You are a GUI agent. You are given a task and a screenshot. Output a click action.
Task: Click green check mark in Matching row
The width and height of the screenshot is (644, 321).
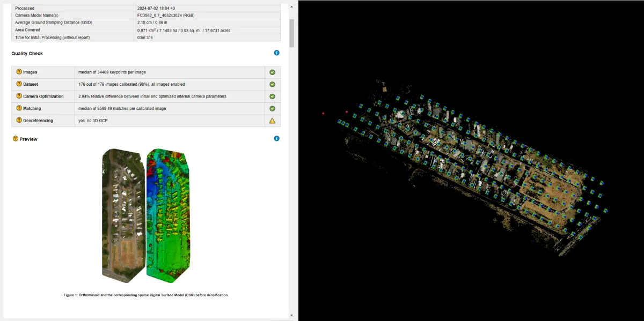(x=272, y=109)
